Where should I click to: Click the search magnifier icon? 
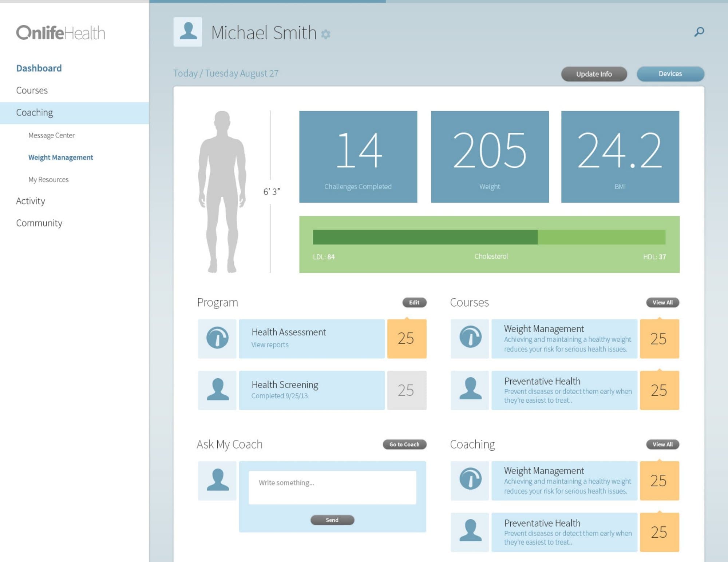pyautogui.click(x=699, y=32)
